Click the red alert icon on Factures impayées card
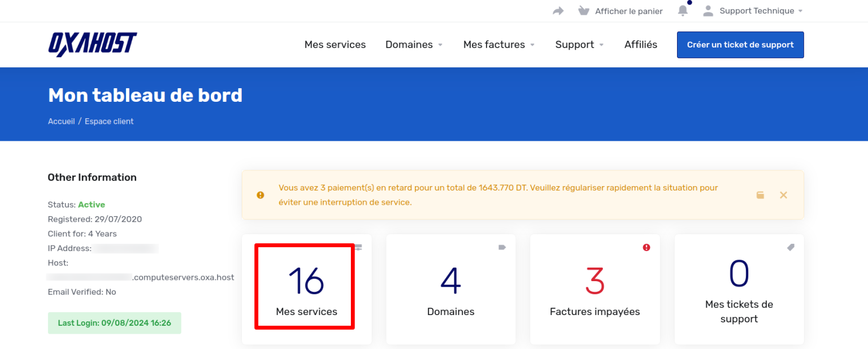The width and height of the screenshot is (868, 349). [x=646, y=247]
